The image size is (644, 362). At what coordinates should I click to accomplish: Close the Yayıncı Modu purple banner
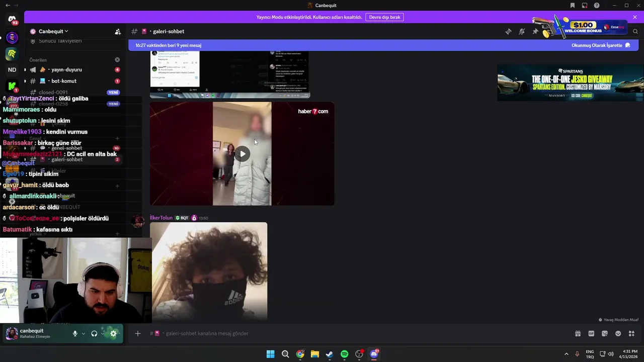click(635, 17)
